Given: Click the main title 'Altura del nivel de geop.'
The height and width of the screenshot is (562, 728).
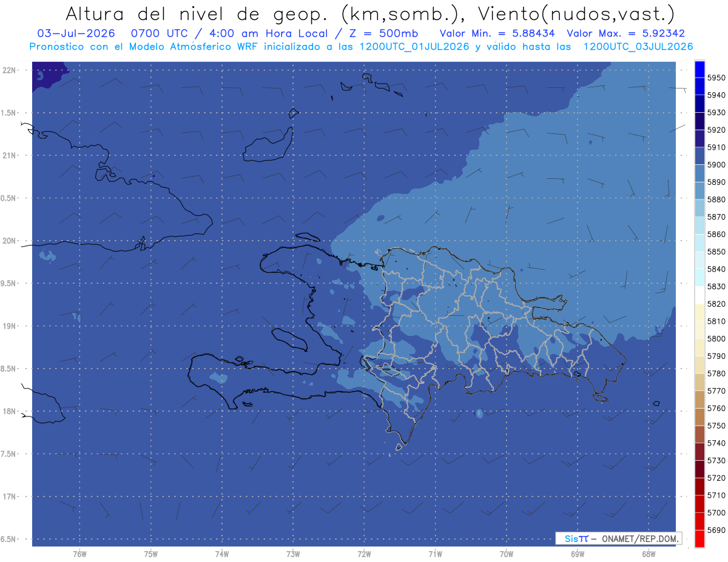Looking at the screenshot, I should coord(197,13).
